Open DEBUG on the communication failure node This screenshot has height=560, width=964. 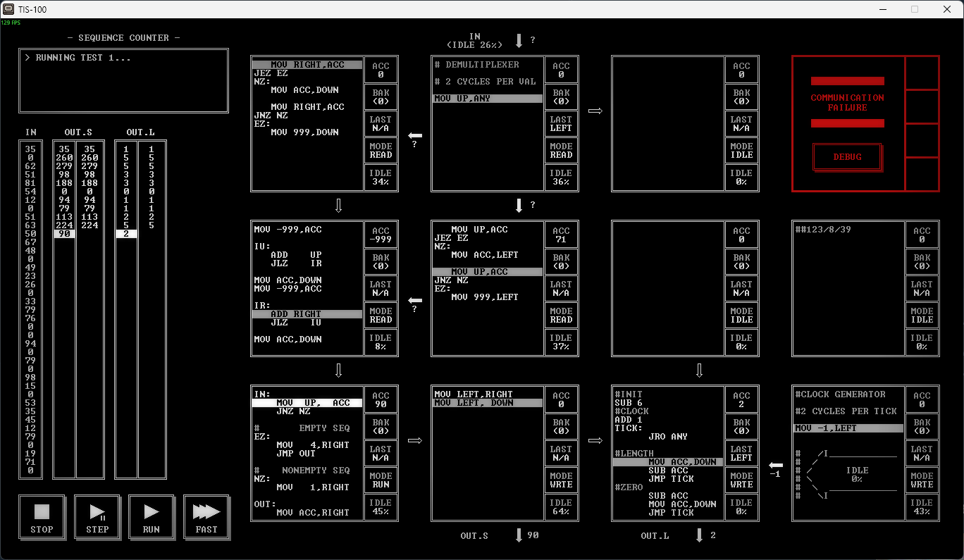(847, 157)
